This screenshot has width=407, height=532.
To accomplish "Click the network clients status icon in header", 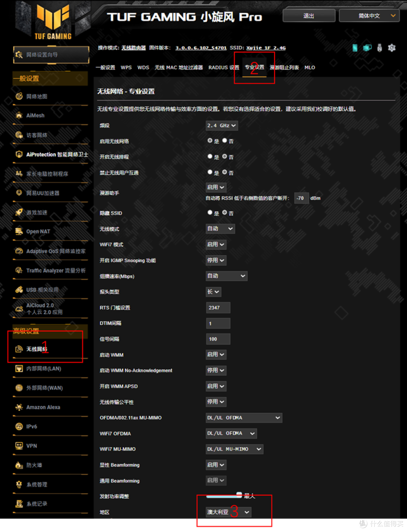I will (x=367, y=48).
